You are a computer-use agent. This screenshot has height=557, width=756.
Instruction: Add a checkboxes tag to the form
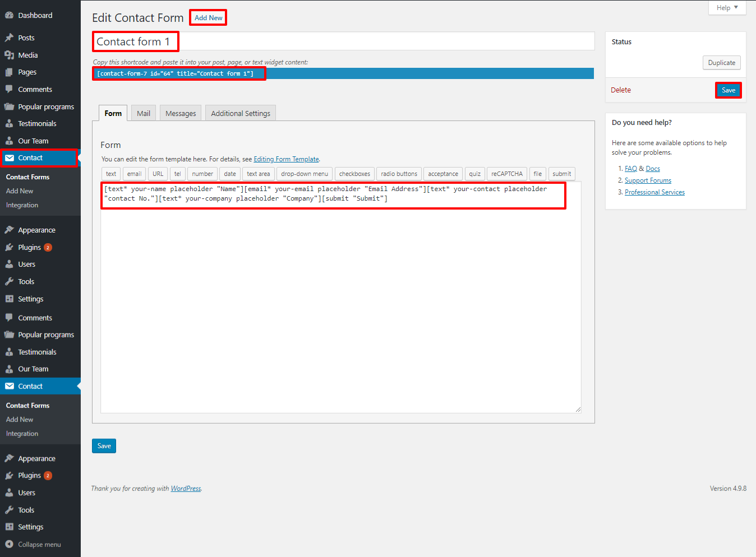pyautogui.click(x=354, y=174)
